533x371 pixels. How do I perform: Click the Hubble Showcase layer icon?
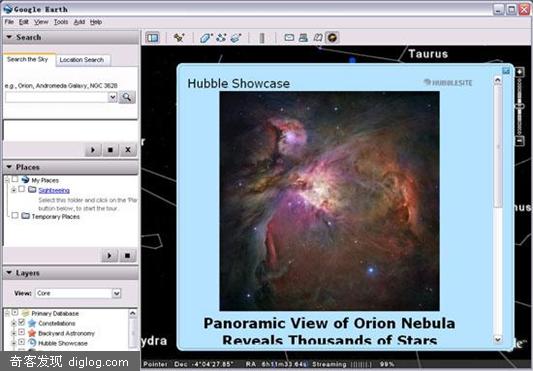pos(32,342)
